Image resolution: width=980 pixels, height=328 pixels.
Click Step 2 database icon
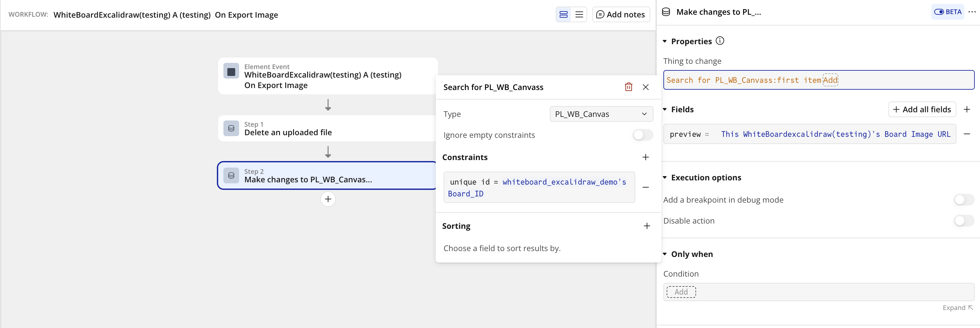231,175
